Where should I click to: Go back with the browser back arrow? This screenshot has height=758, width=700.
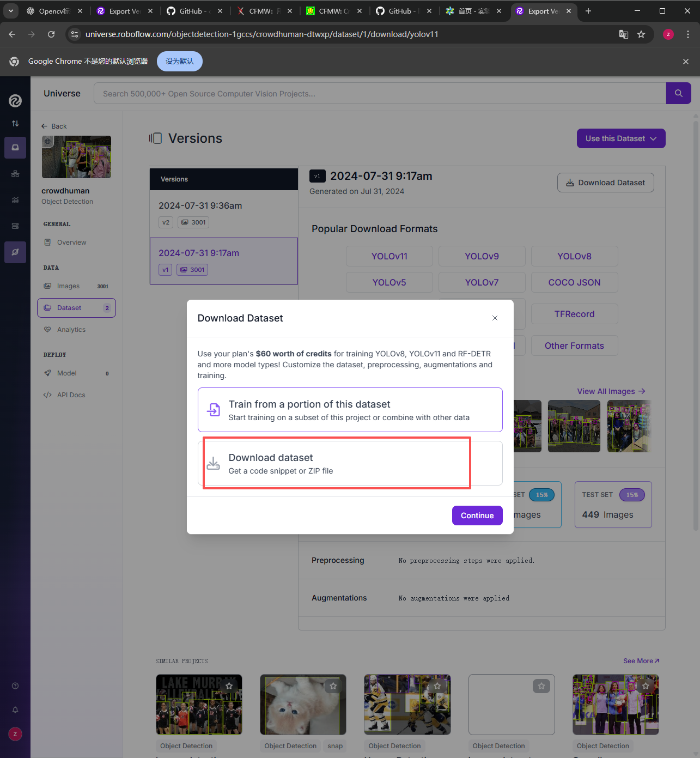pos(12,34)
